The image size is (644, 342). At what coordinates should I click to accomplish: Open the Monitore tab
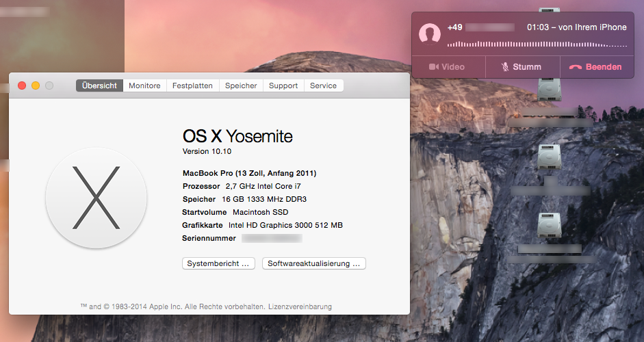[144, 85]
